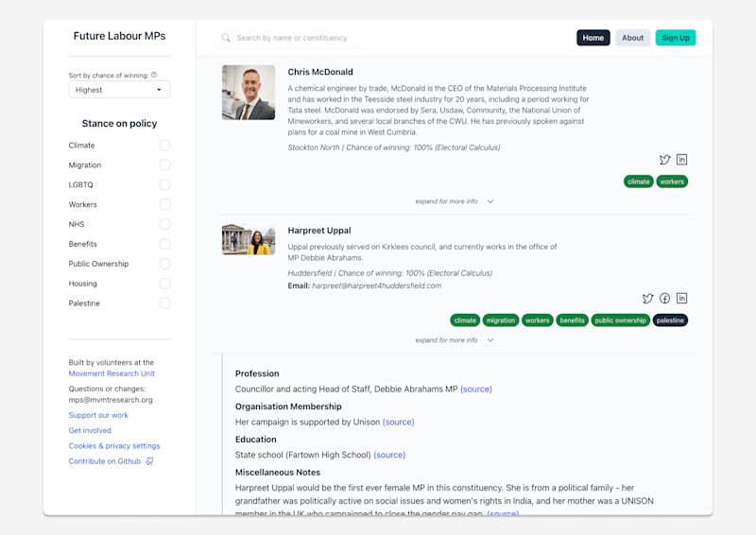756x535 pixels.
Task: Click the Get involved link
Action: (x=90, y=430)
